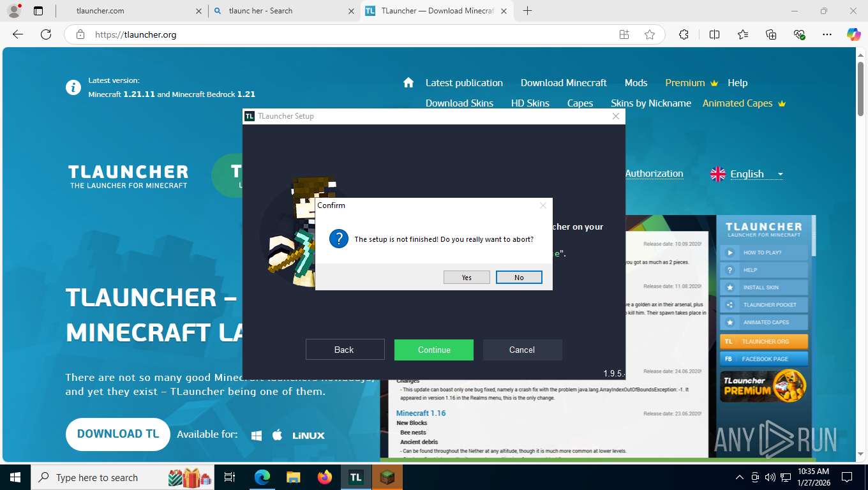
Task: Open File Explorer from the taskbar
Action: pos(293,477)
